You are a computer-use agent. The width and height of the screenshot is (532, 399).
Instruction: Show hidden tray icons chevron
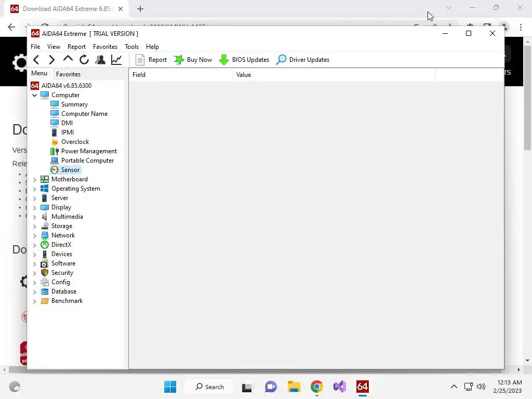click(x=454, y=387)
